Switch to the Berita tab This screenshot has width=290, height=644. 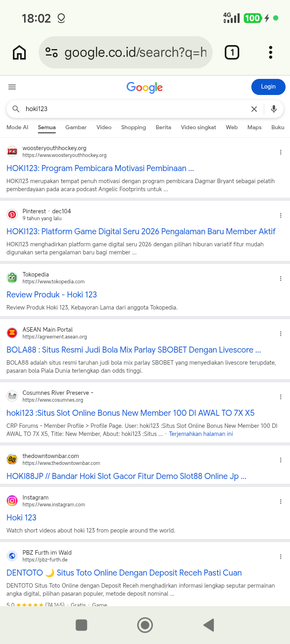[163, 127]
